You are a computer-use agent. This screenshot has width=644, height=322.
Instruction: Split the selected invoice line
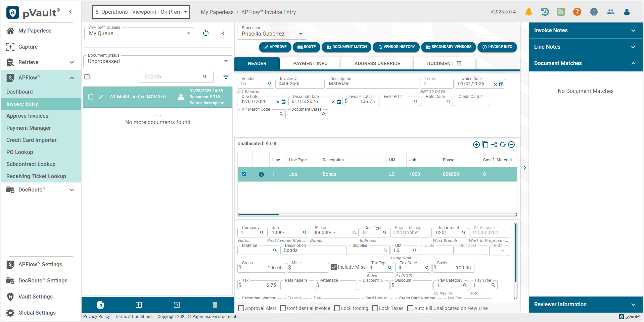(x=494, y=145)
